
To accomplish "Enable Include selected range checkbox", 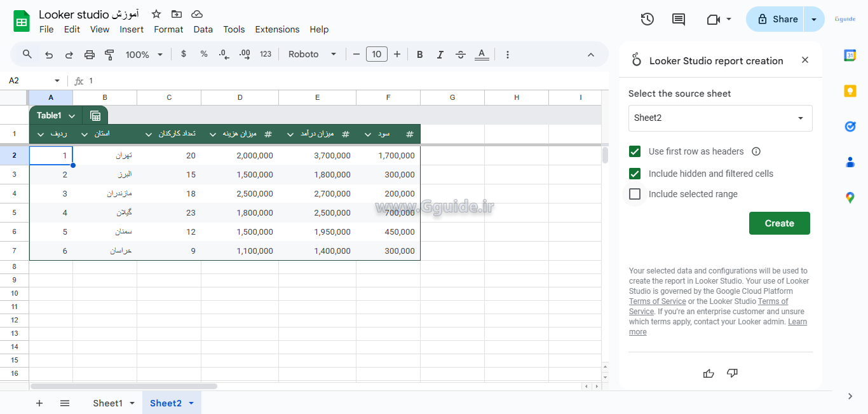I will point(634,194).
